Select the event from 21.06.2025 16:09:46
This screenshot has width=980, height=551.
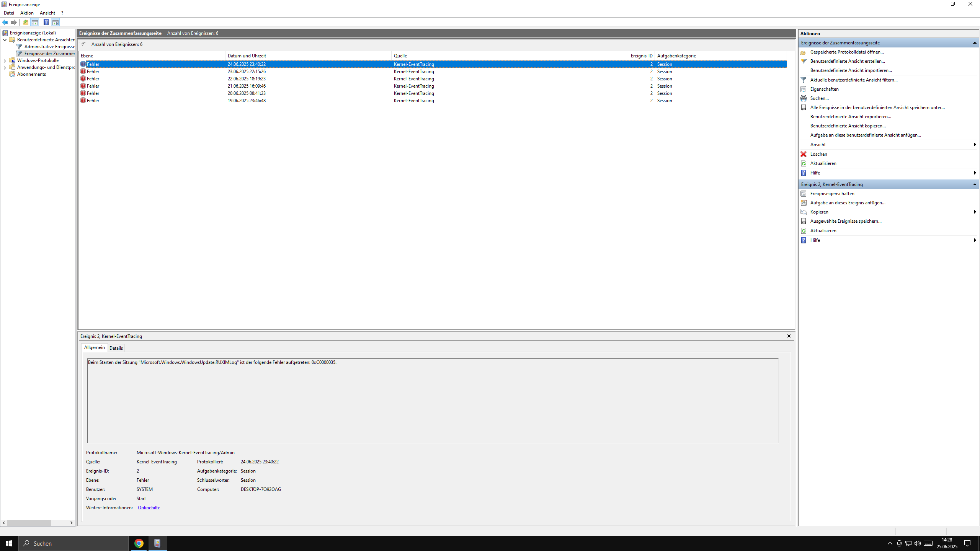coord(247,86)
